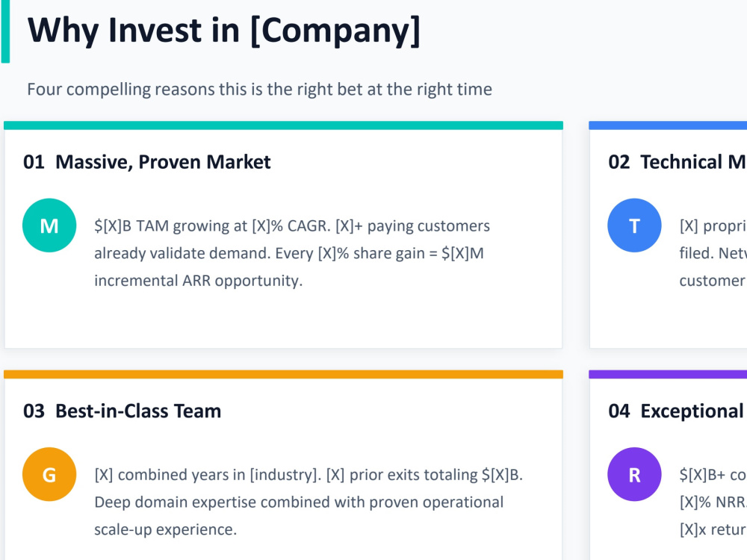Viewport: 747px width, 560px height.
Task: Click the '$[X]B+ co...' text in card 04
Action: [713, 475]
